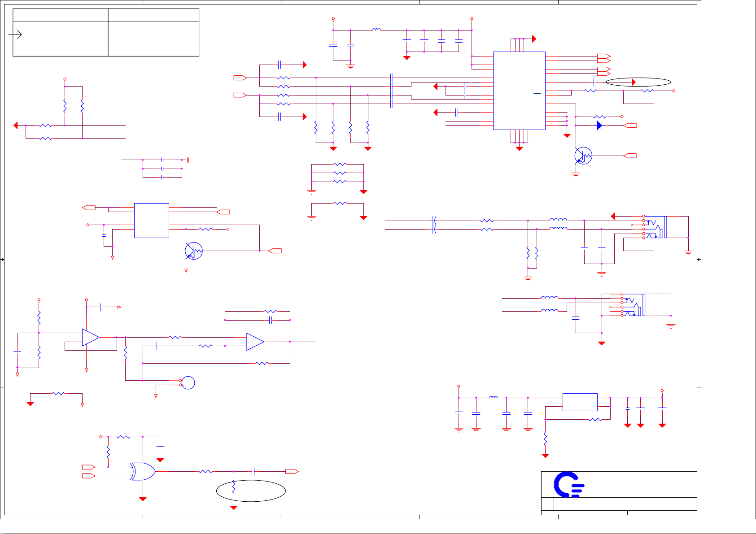Select the first op-amp buffer triangle

pyautogui.click(x=91, y=337)
